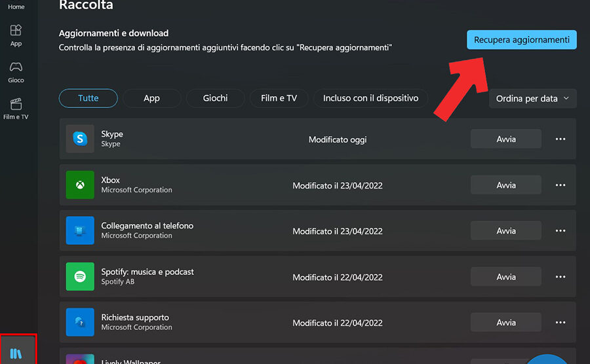Open more options for Skype
Image resolution: width=590 pixels, height=364 pixels.
coord(560,139)
